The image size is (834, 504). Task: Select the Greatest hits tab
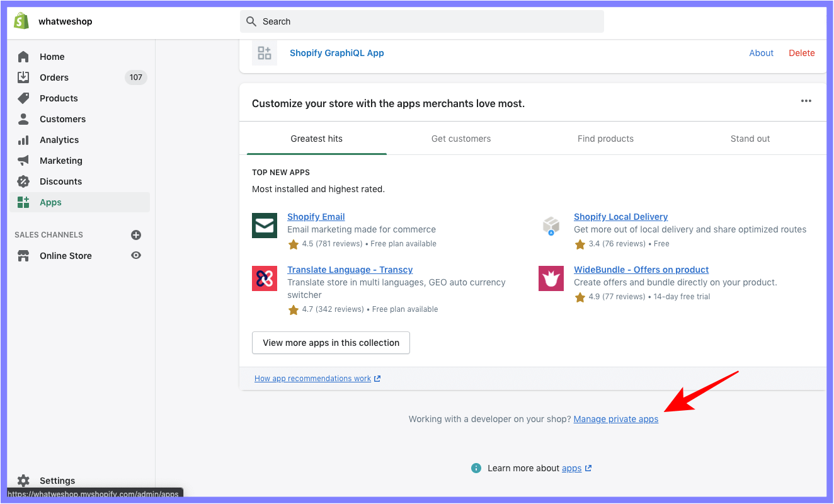[x=317, y=139]
